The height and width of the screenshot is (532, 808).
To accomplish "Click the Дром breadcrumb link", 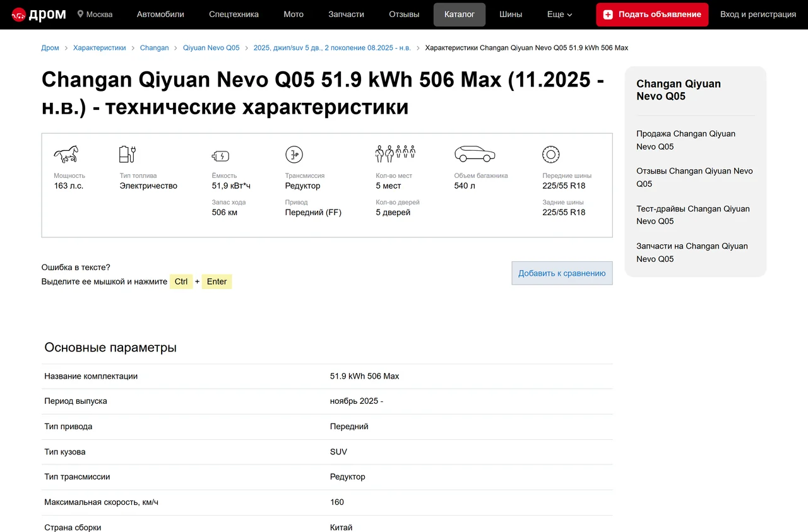I will click(x=50, y=48).
